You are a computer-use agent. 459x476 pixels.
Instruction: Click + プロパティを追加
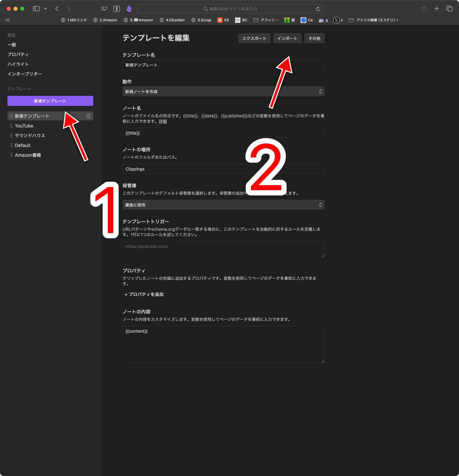(144, 294)
